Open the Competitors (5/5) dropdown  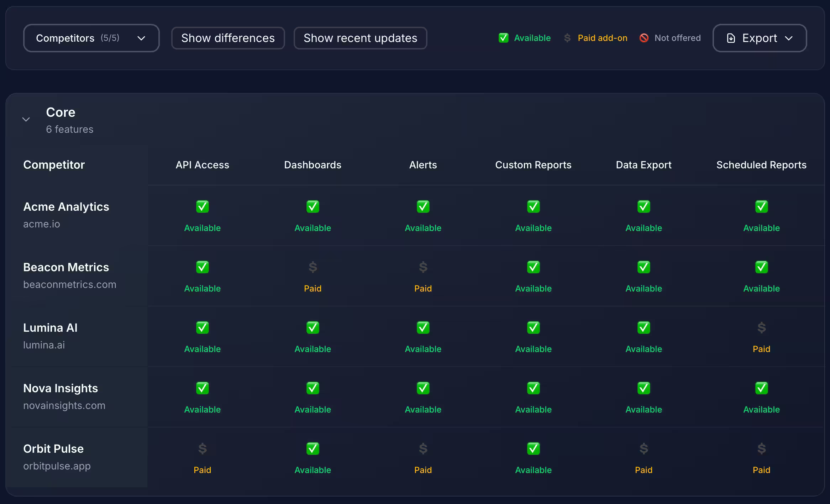click(91, 38)
